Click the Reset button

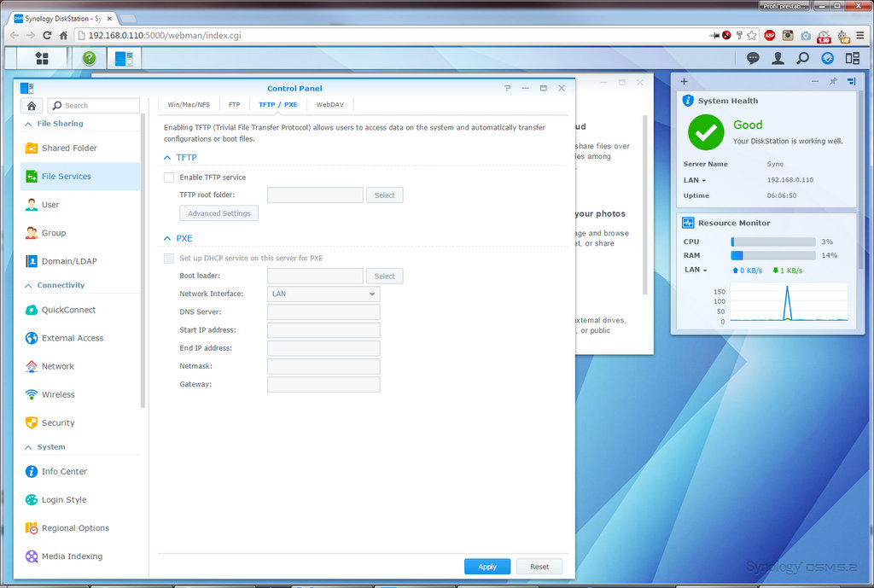click(539, 567)
